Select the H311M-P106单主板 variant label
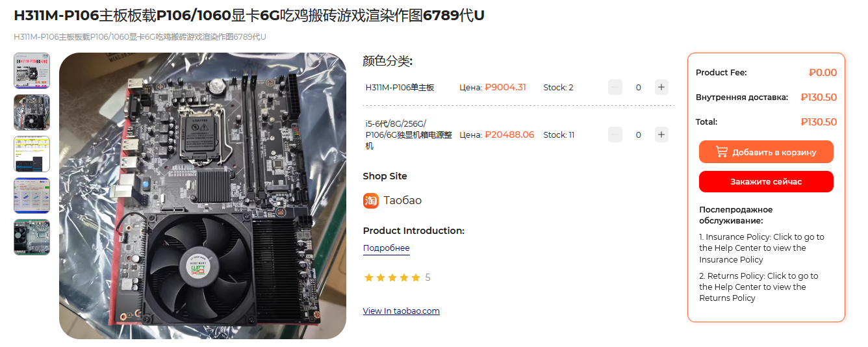This screenshot has height=347, width=868. click(400, 87)
